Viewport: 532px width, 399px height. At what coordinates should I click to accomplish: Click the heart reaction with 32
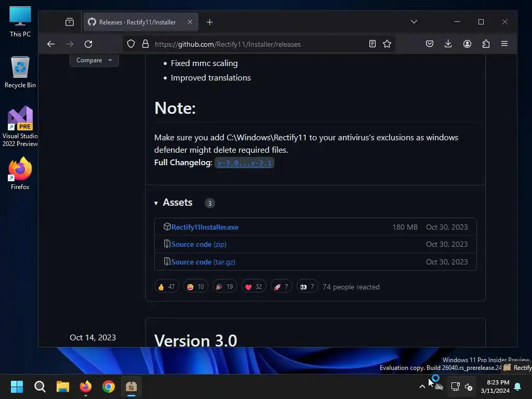click(254, 287)
